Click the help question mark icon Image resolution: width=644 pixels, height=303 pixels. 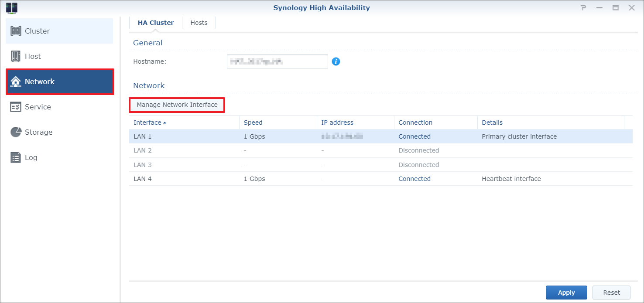pos(583,8)
